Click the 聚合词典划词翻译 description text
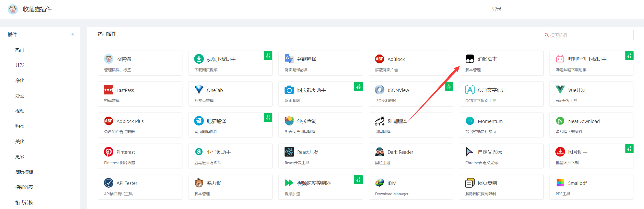 [300, 132]
